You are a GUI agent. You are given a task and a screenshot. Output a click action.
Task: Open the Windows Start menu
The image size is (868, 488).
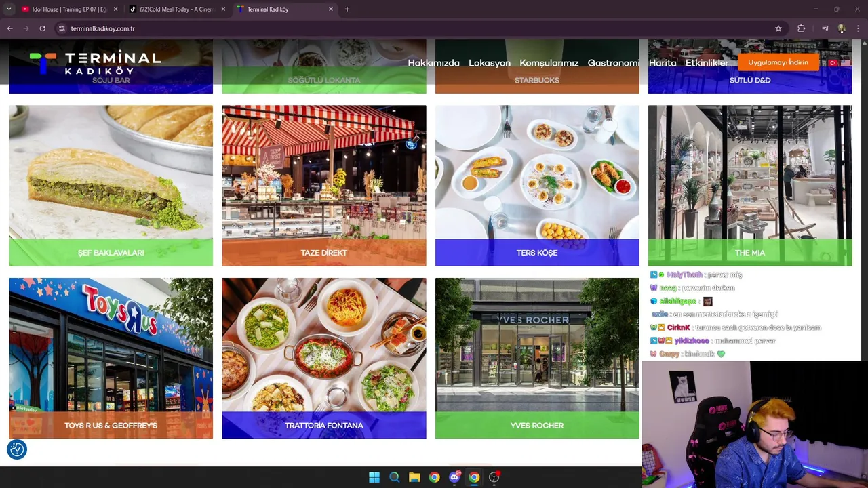(x=374, y=477)
